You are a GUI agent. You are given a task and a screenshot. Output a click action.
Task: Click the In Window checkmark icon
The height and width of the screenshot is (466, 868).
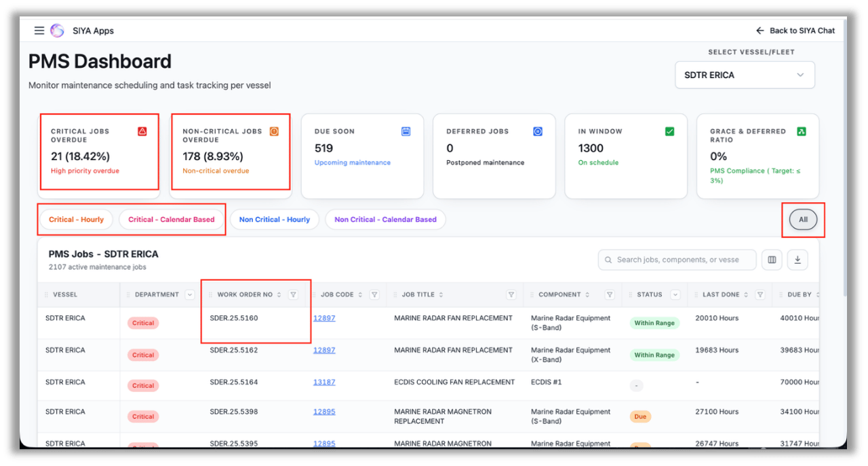(669, 131)
